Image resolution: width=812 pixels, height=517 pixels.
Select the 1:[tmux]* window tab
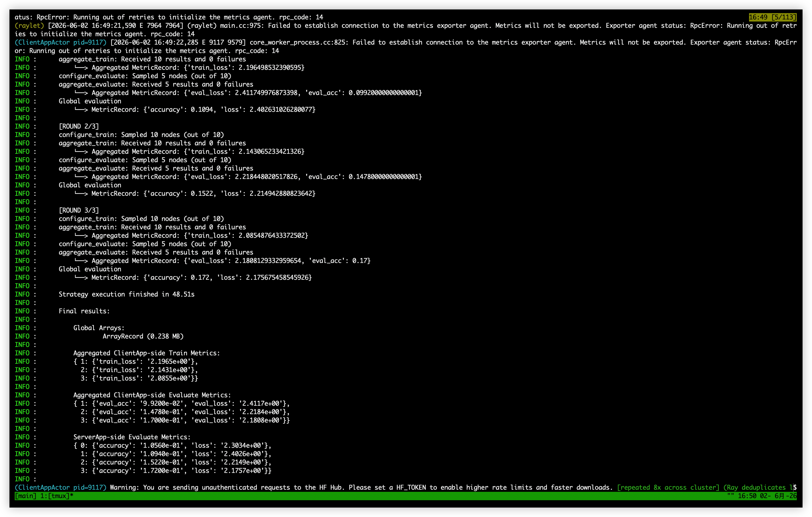coord(57,496)
